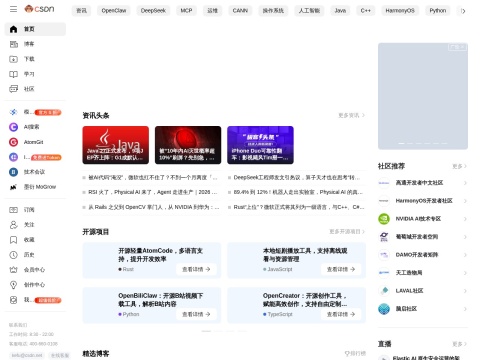Click chevron on 天工造物局 row
480x360 pixels.
[x=465, y=273]
